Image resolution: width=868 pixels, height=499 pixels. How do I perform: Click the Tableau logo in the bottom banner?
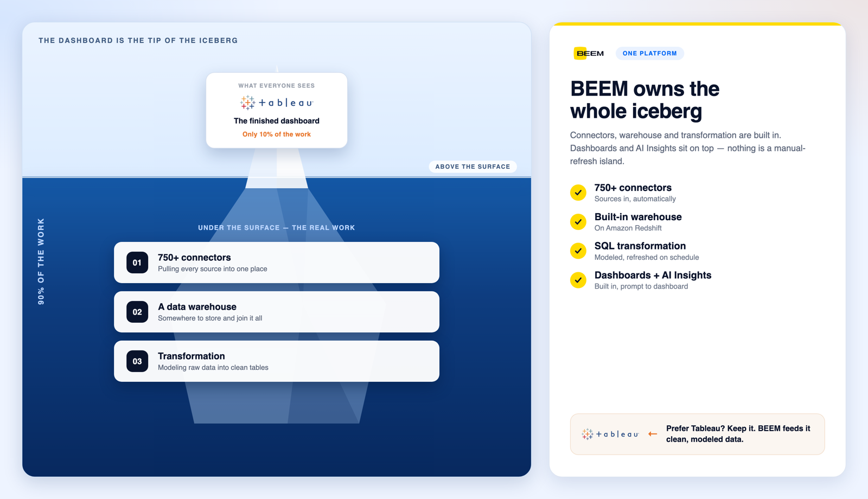610,434
